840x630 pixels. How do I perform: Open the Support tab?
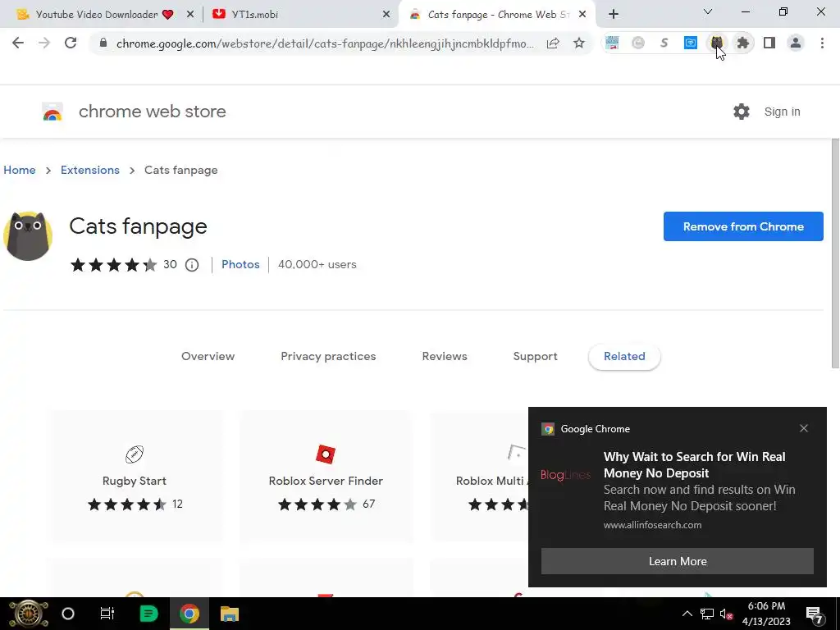click(535, 356)
